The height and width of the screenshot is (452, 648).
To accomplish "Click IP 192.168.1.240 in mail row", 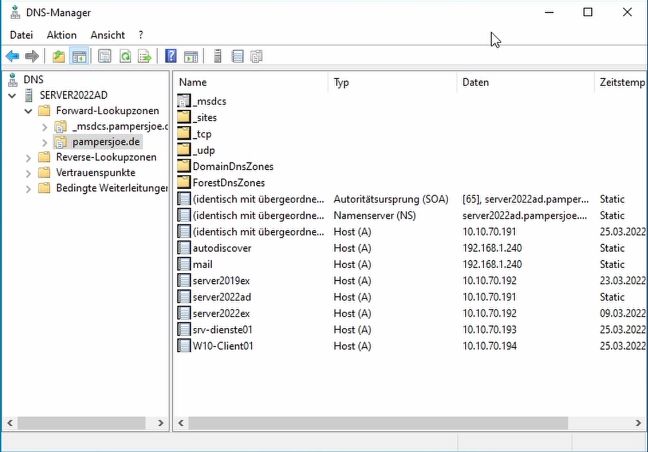I will 492,264.
